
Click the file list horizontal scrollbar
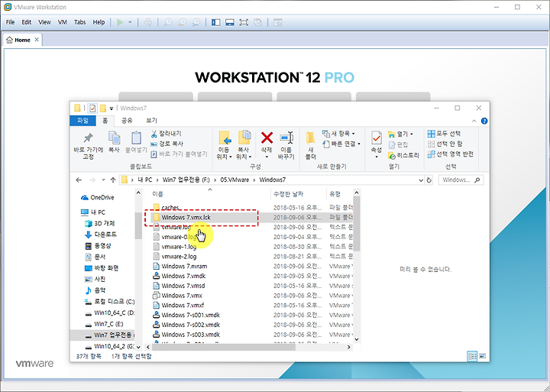(x=223, y=347)
